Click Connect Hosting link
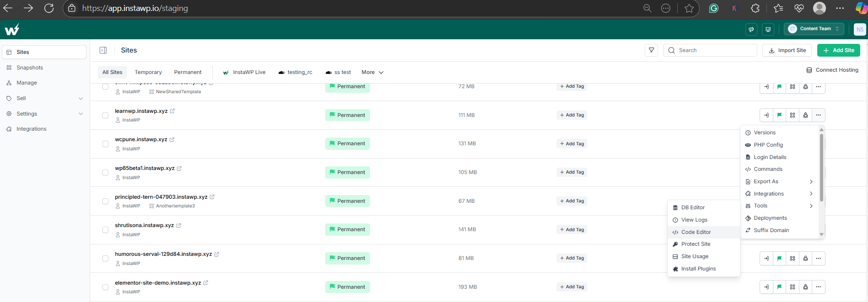This screenshot has width=868, height=302. (x=832, y=70)
